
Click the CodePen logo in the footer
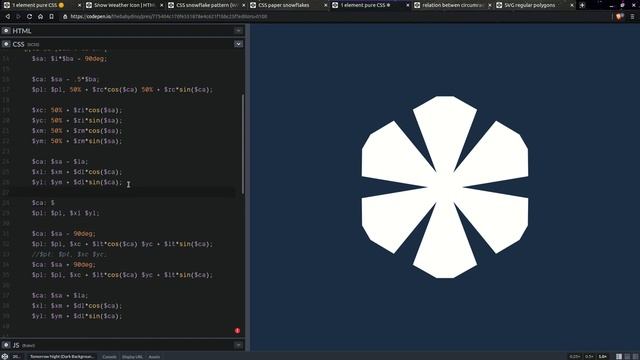[5, 356]
